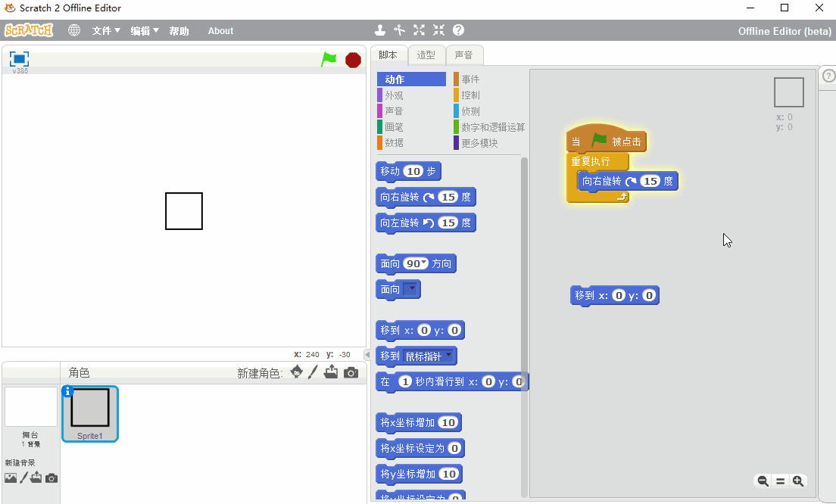Open the 文件 menu

(x=106, y=31)
